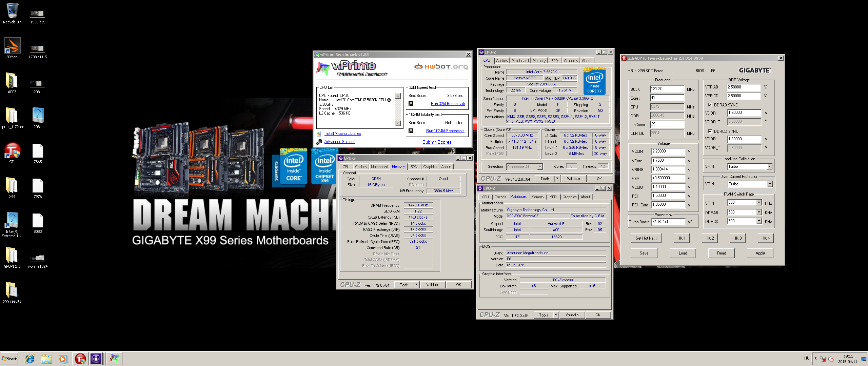Image resolution: width=868 pixels, height=366 pixels.
Task: Open LoadLine Calibration VRIN dropdown
Action: [769, 166]
